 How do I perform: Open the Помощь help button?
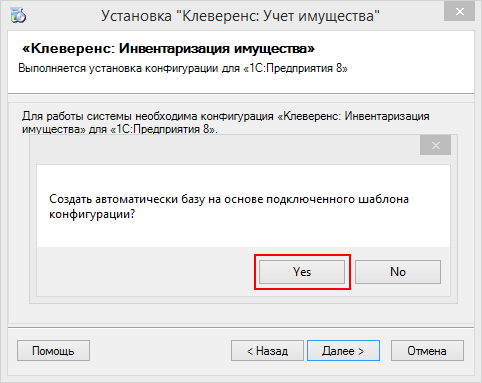coord(53,351)
